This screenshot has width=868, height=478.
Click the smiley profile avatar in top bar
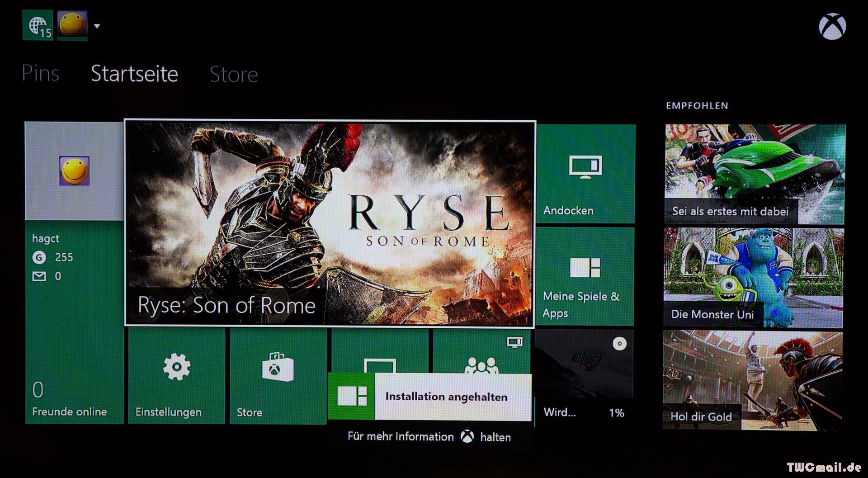pos(72,25)
